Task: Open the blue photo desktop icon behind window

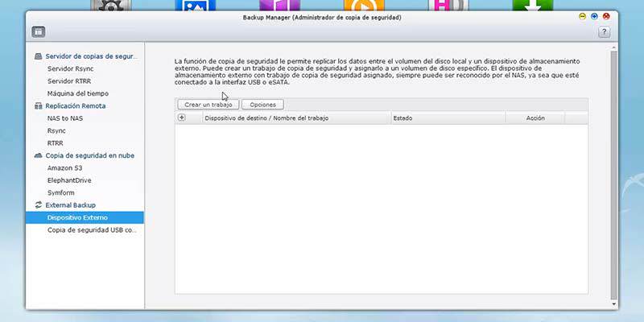Action: click(196, 6)
